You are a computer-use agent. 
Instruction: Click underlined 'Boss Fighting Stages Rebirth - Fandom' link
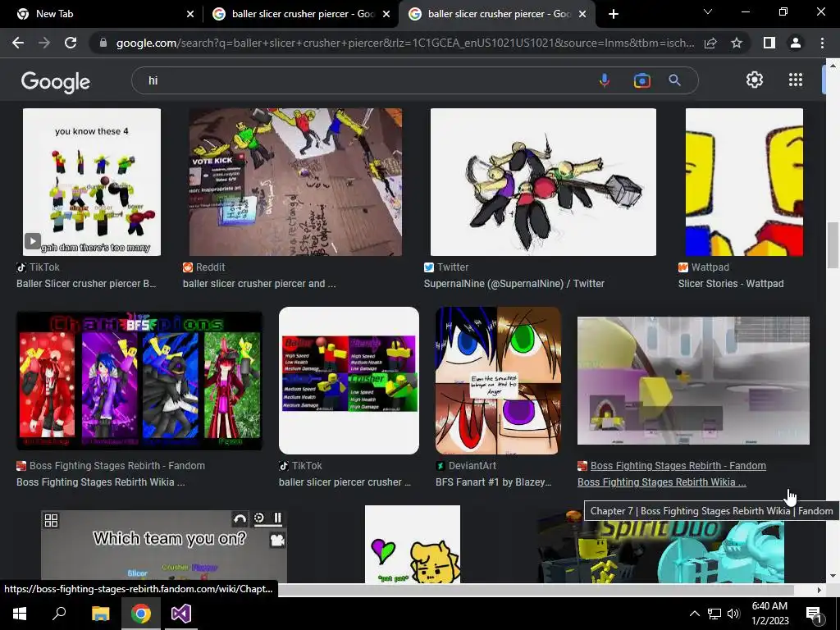pos(678,466)
